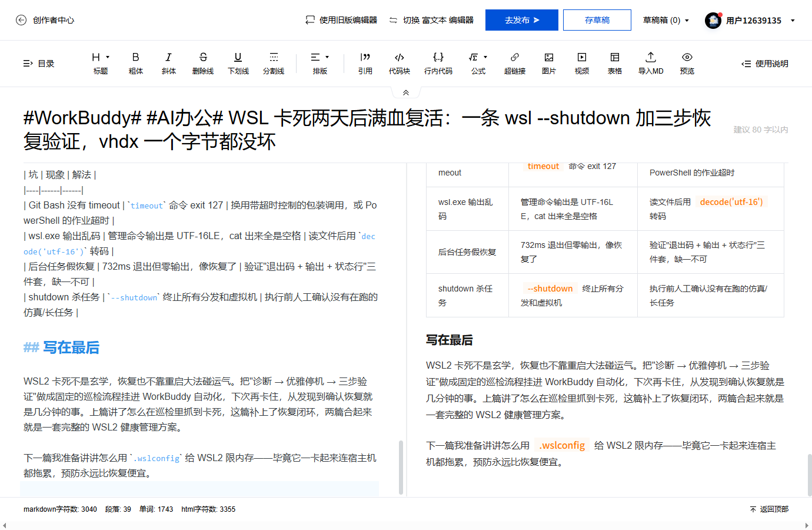Insert a 分割线 divider
812x530 pixels.
[x=274, y=63]
